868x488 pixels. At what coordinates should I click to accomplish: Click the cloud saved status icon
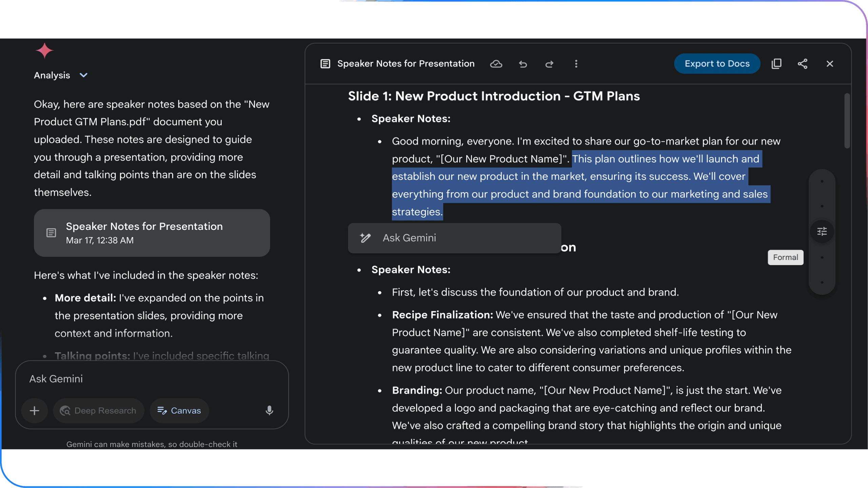[x=496, y=64]
